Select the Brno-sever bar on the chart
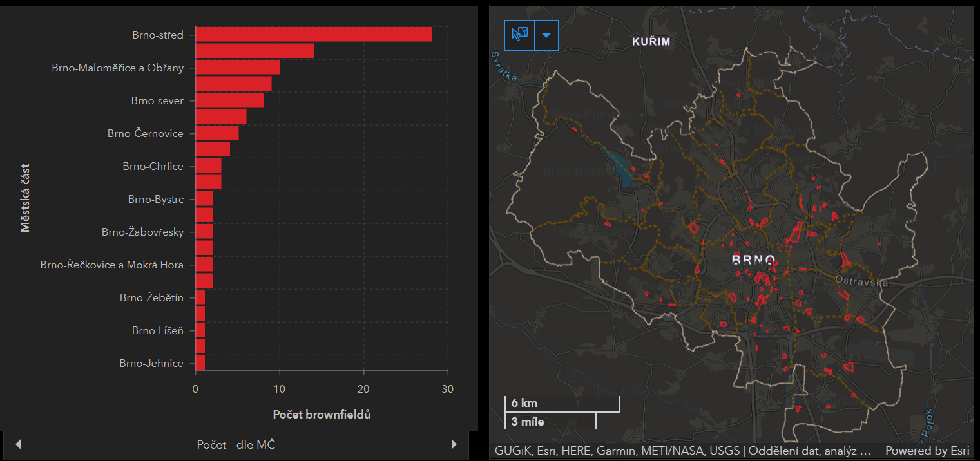This screenshot has height=461, width=980. [x=229, y=100]
